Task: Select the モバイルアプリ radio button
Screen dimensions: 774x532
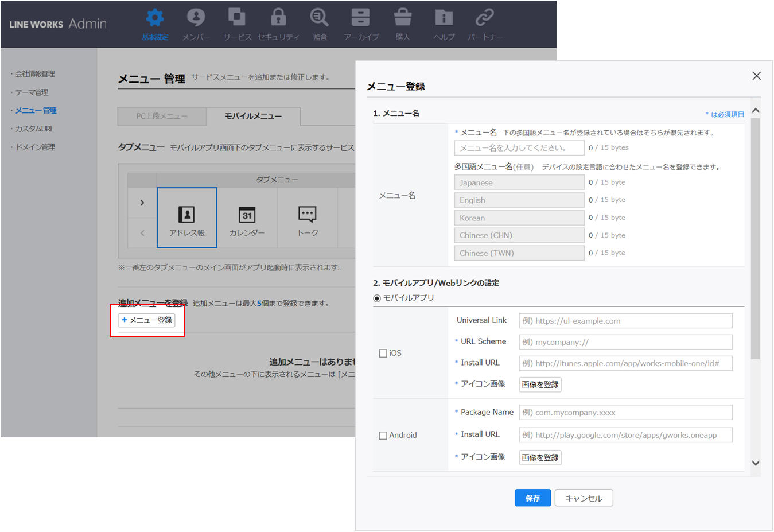Action: pyautogui.click(x=377, y=298)
